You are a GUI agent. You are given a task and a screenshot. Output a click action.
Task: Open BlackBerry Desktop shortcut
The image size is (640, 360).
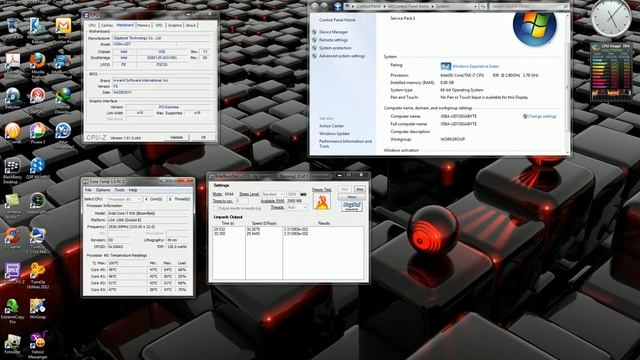(x=12, y=170)
